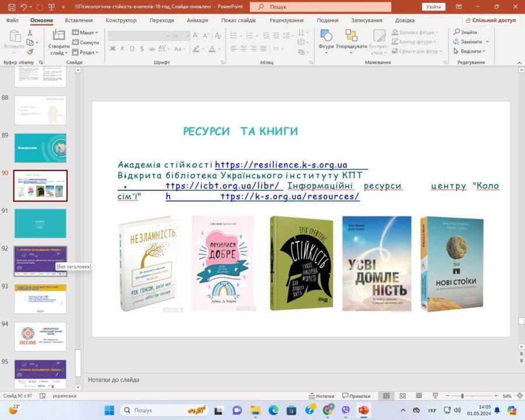This screenshot has height=420, width=525.
Task: Click the Спільний доступ share button
Action: pos(491,20)
